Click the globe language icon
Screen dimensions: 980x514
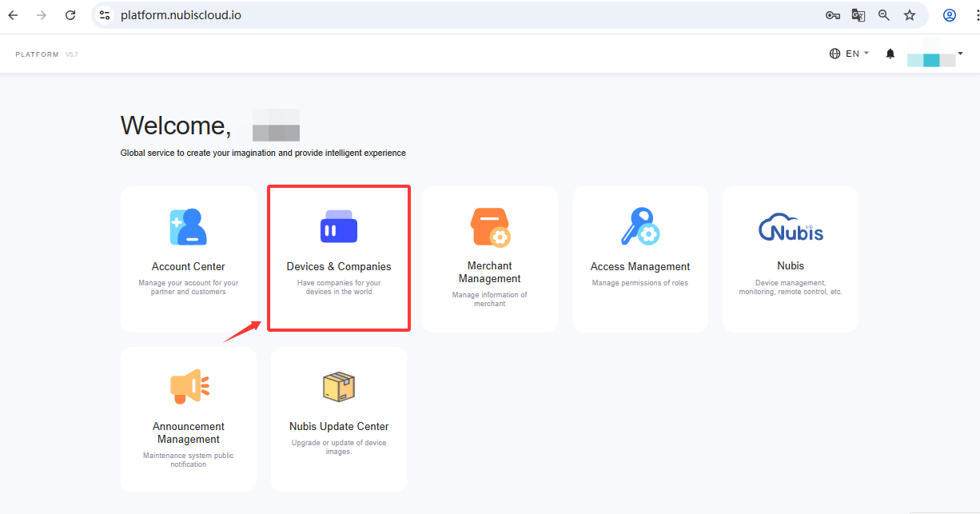click(835, 54)
